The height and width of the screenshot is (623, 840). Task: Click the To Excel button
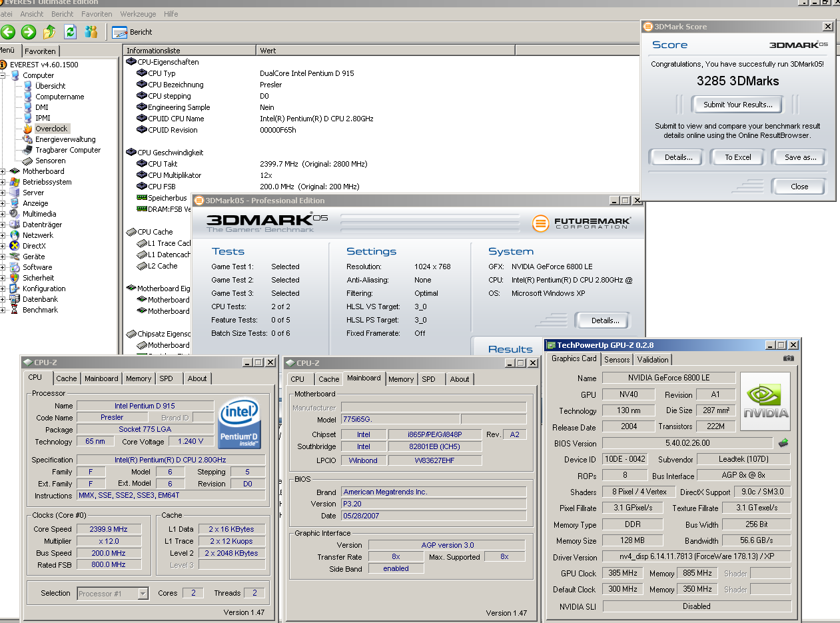(738, 157)
